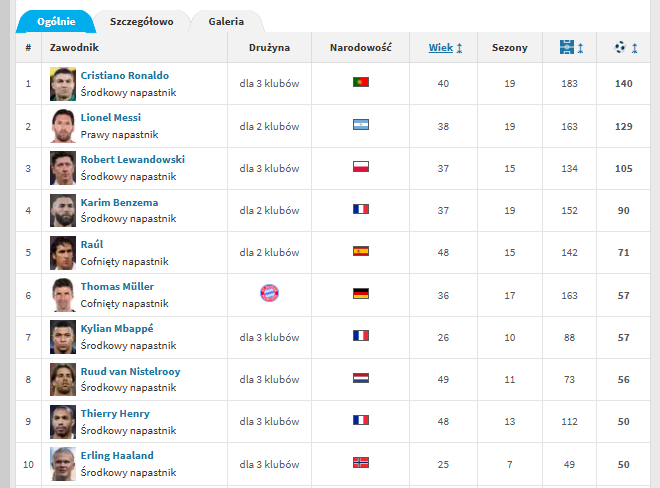The image size is (660, 488).
Task: Click Kylian Mbappé's portrait thumbnail
Action: 63,337
